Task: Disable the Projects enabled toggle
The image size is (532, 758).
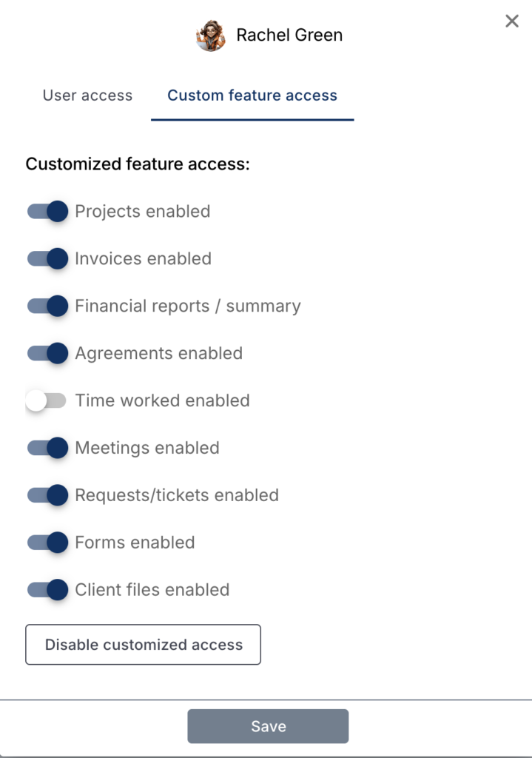Action: pyautogui.click(x=47, y=211)
